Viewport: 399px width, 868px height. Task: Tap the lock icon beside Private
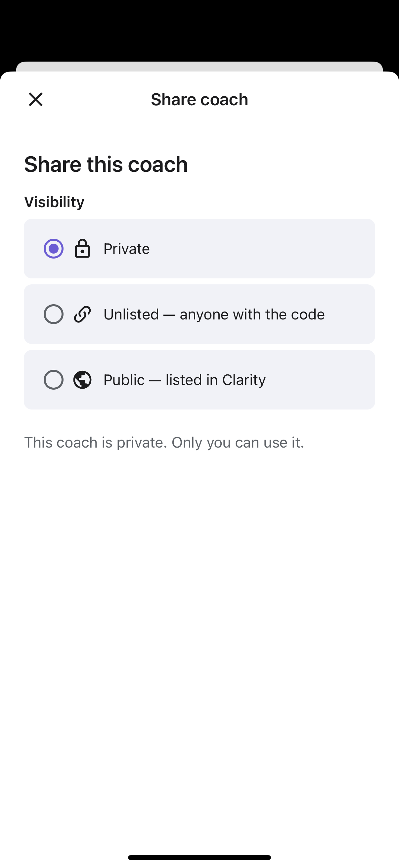(x=82, y=249)
